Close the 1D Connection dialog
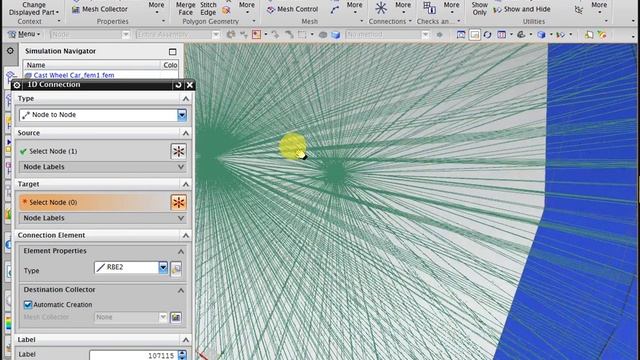Viewport: 640px width, 360px height. [x=190, y=85]
